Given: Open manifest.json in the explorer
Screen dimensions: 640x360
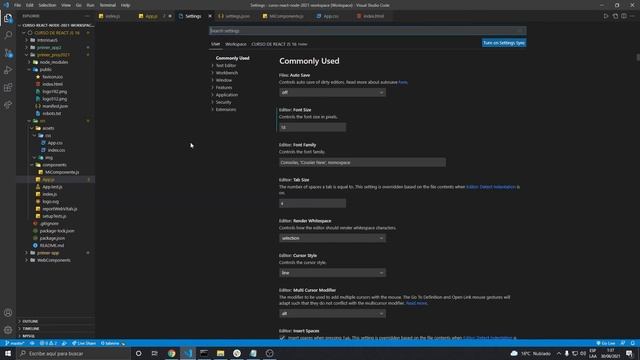Looking at the screenshot, I should 55,106.
